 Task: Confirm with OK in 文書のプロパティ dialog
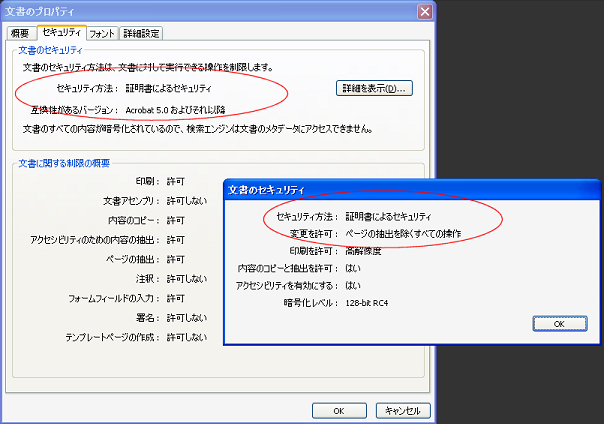(x=339, y=410)
